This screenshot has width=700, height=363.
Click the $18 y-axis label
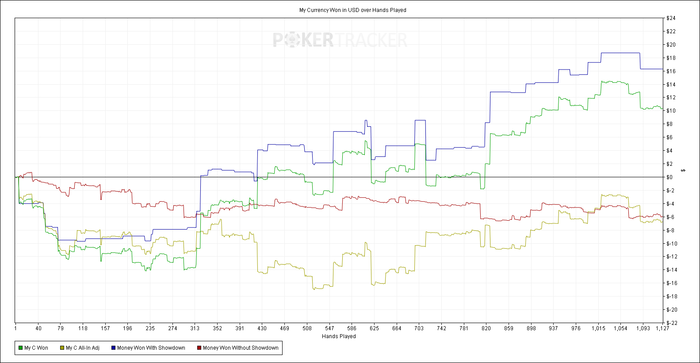(671, 58)
